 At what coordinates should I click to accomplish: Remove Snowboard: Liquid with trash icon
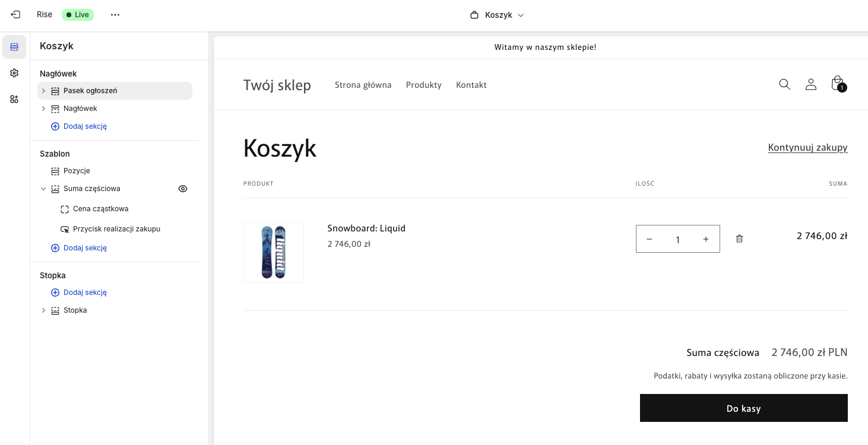pyautogui.click(x=739, y=239)
